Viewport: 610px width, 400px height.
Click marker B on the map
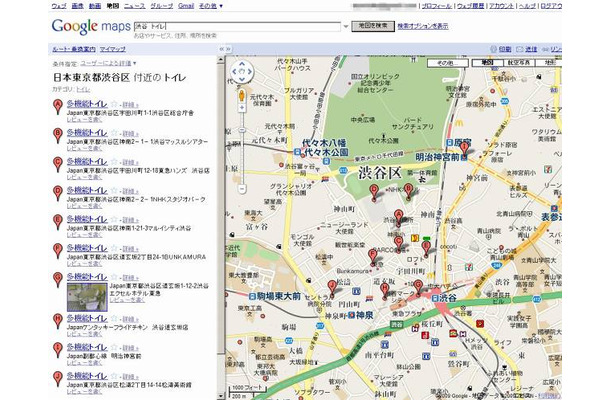[x=408, y=192]
